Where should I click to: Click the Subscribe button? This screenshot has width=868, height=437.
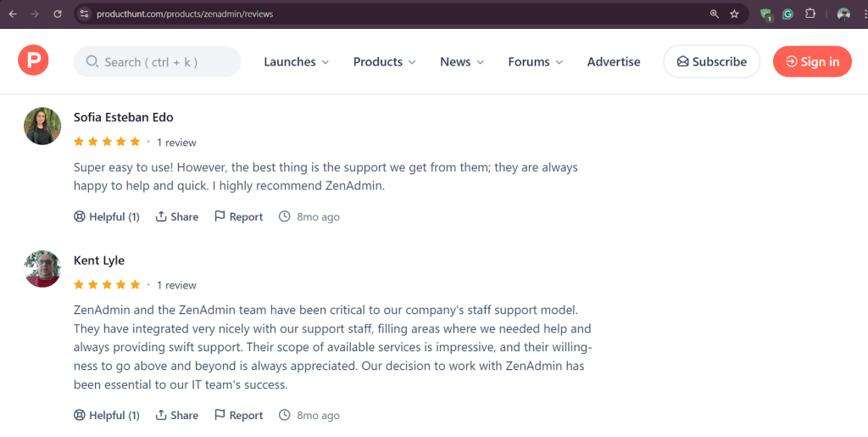(711, 62)
